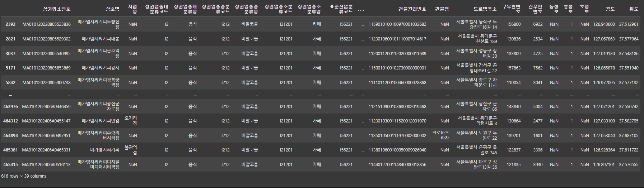Image resolution: width=644 pixels, height=188 pixels.
Task: Click the 위도 column header
Action: pyautogui.click(x=634, y=9)
